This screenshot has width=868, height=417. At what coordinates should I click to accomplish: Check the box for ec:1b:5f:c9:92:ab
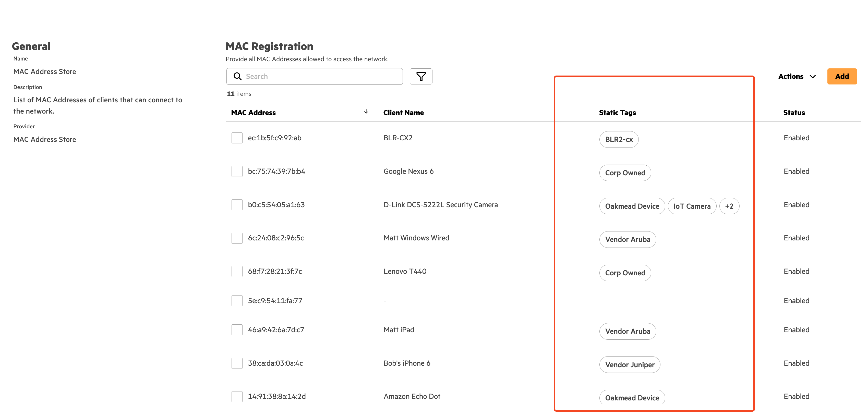point(237,138)
